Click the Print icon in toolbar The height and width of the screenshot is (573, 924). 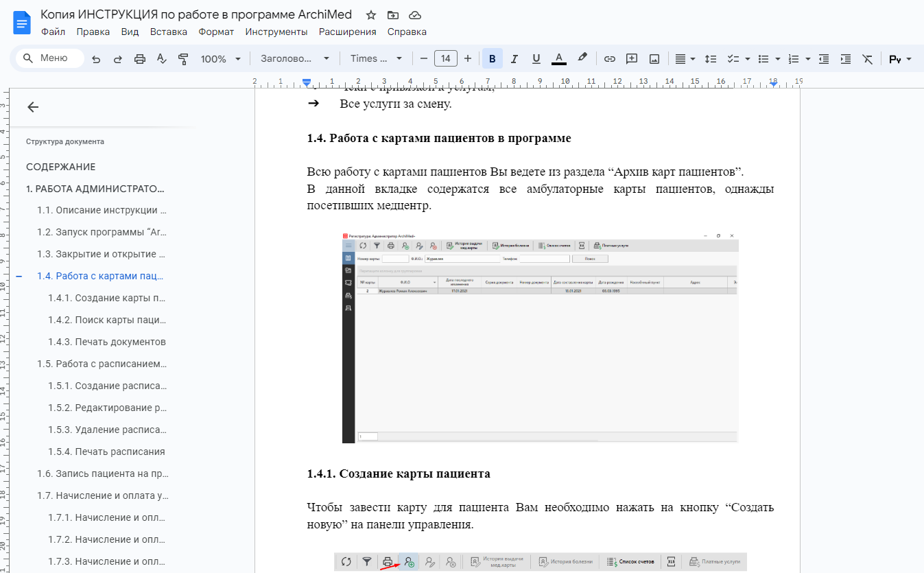point(140,59)
